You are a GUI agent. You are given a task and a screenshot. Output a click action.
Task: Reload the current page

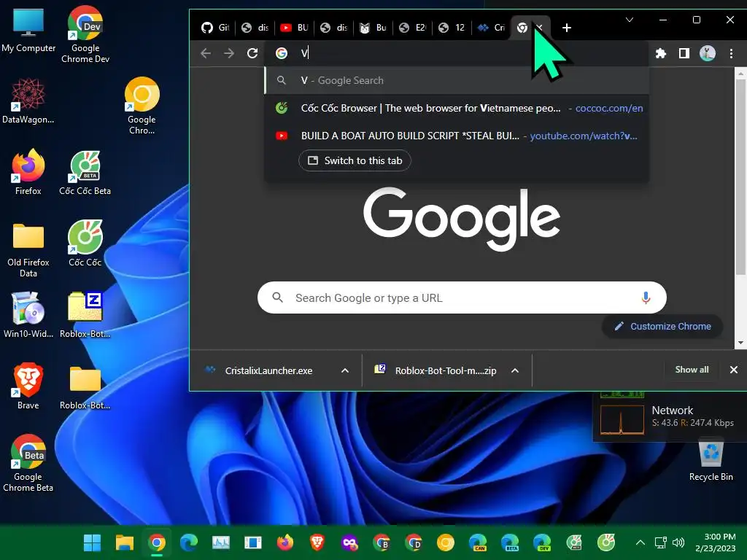click(252, 53)
